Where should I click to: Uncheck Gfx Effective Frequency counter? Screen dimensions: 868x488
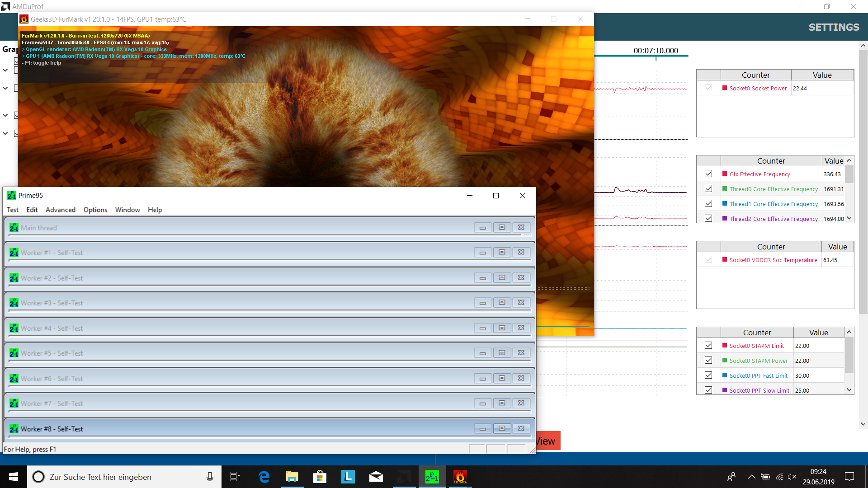click(708, 174)
